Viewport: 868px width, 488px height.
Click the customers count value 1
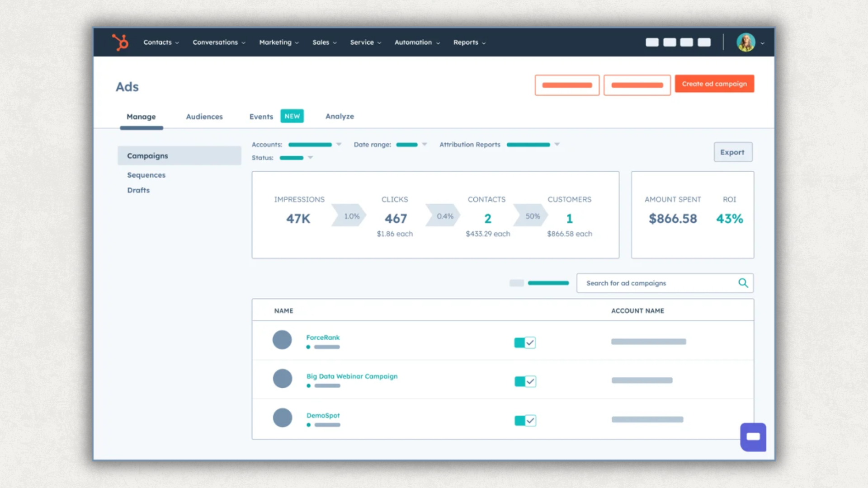570,219
